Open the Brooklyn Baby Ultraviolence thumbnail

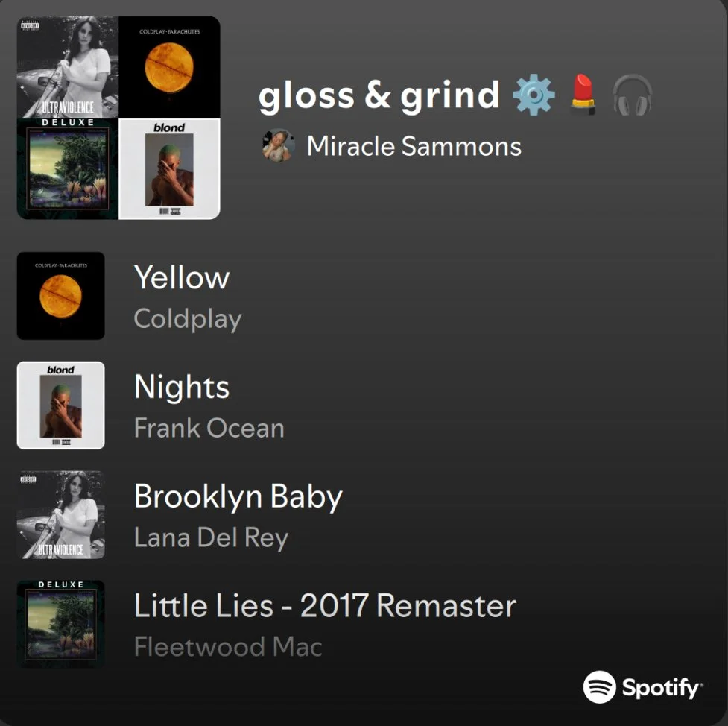click(x=61, y=514)
